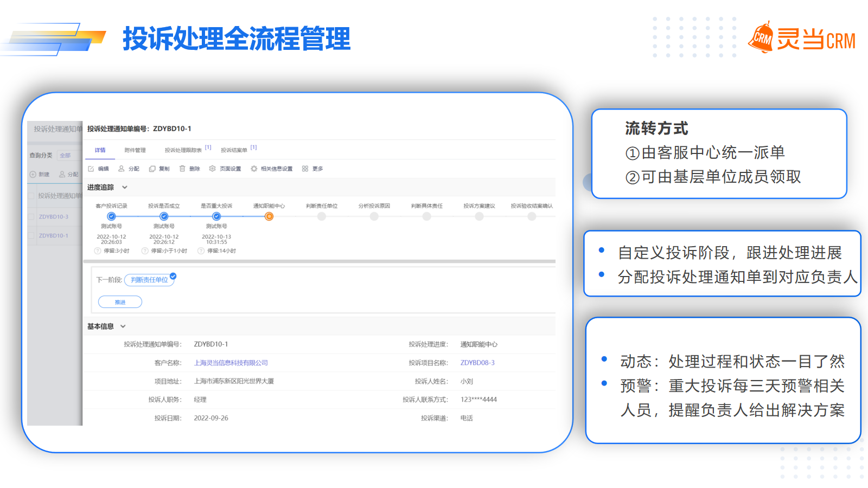Click the 分配 assign person icon in detail toolbar
The height and width of the screenshot is (488, 868).
coord(122,169)
